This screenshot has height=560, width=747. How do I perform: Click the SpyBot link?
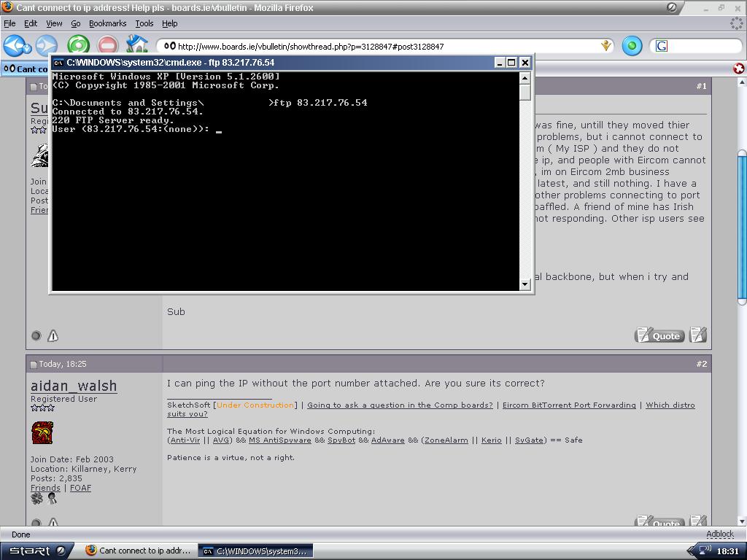click(x=341, y=440)
